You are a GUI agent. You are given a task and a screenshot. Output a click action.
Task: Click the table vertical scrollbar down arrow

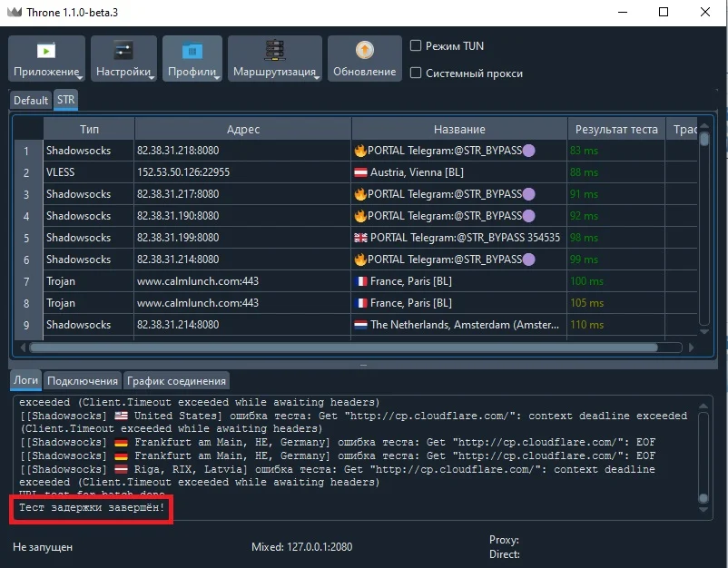click(x=704, y=331)
